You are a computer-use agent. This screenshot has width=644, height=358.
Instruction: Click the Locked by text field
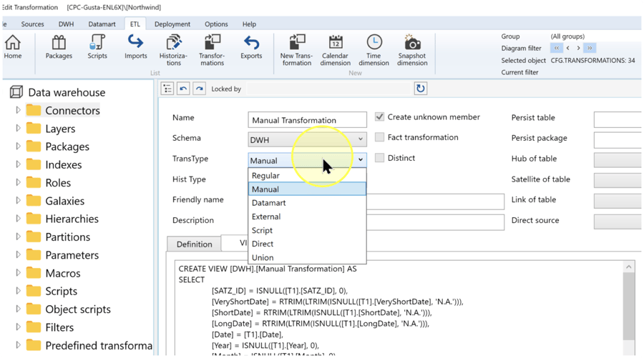(x=328, y=89)
